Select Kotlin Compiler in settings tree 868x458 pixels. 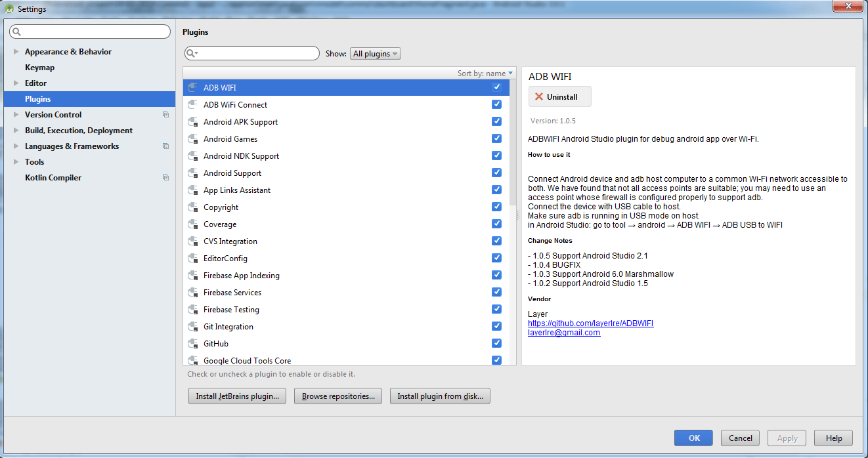point(89,178)
